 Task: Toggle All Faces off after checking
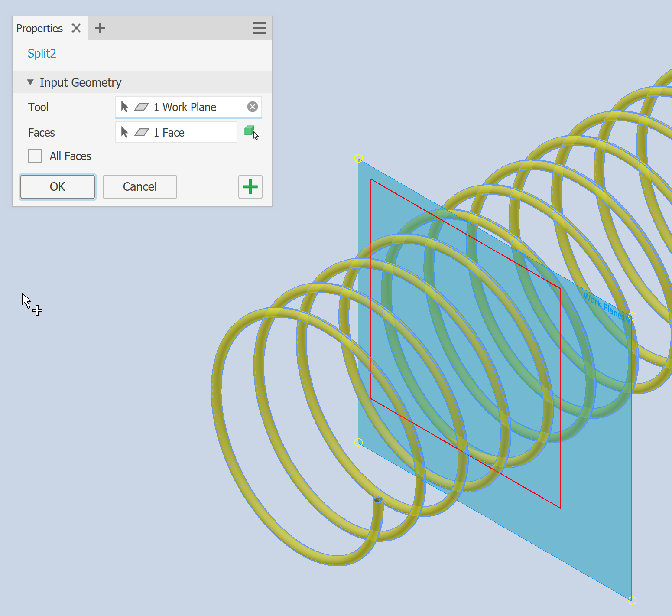[x=35, y=156]
